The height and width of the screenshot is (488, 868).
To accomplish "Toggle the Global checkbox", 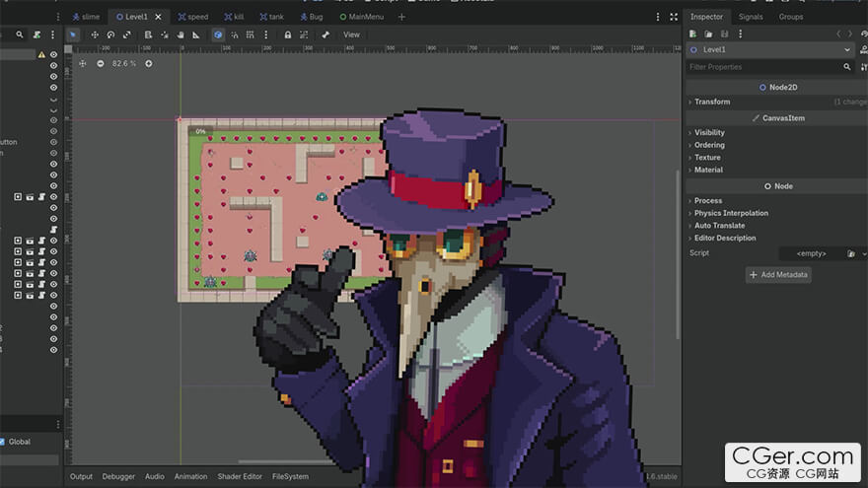I will tap(2, 442).
